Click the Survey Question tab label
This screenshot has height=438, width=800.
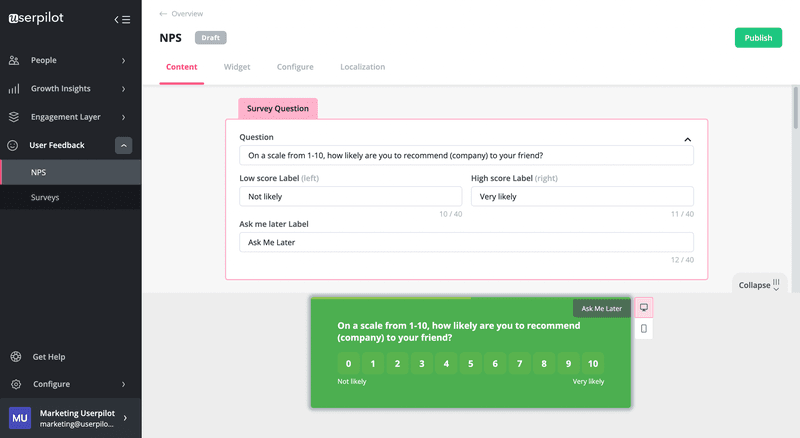point(278,108)
